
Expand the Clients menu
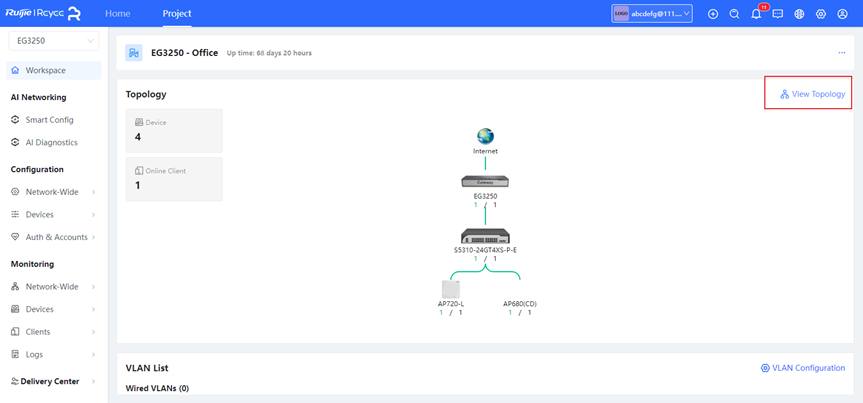pos(54,332)
